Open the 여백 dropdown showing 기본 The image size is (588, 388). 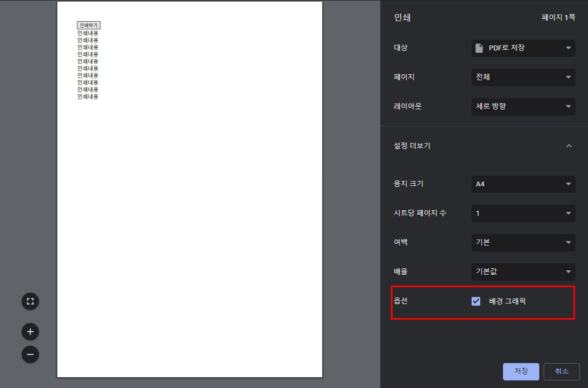pos(523,242)
